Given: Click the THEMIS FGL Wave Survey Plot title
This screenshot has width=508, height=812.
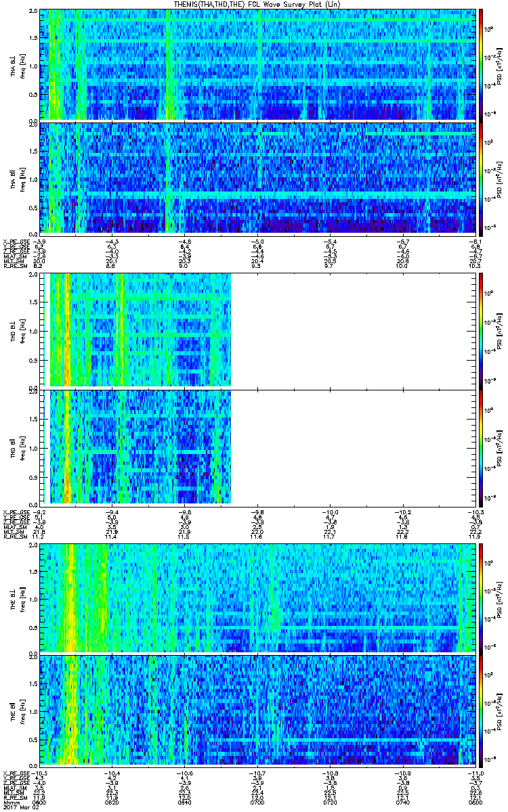Looking at the screenshot, I should (x=258, y=4).
